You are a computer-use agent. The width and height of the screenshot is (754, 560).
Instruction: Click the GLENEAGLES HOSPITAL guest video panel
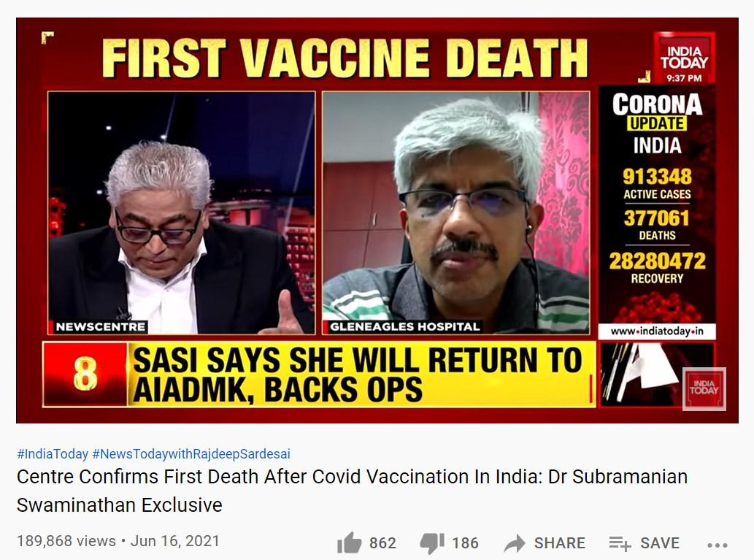456,212
